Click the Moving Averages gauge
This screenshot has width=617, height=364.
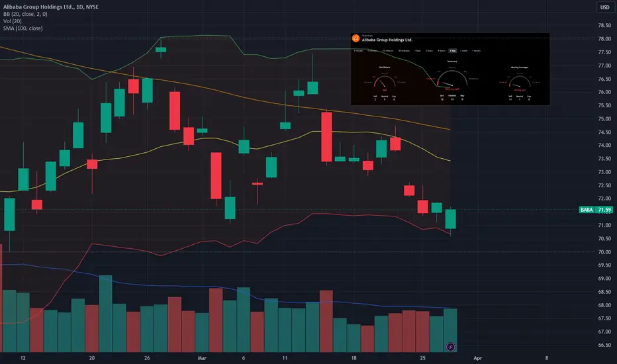tap(520, 83)
